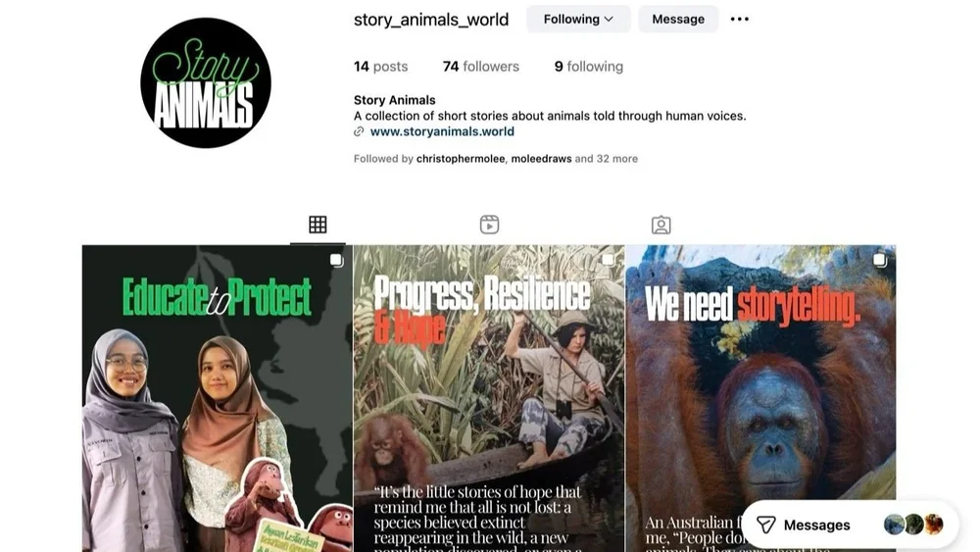Open the www.storyanimals.world link
Screen dimensions: 980x552
[443, 131]
